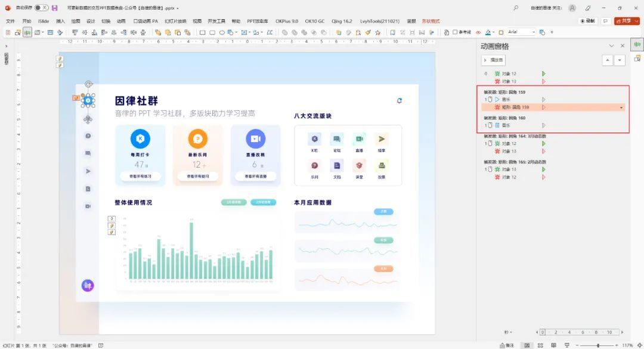Click the search magnifier in title bar
The width and height of the screenshot is (644, 349).
[516, 8]
